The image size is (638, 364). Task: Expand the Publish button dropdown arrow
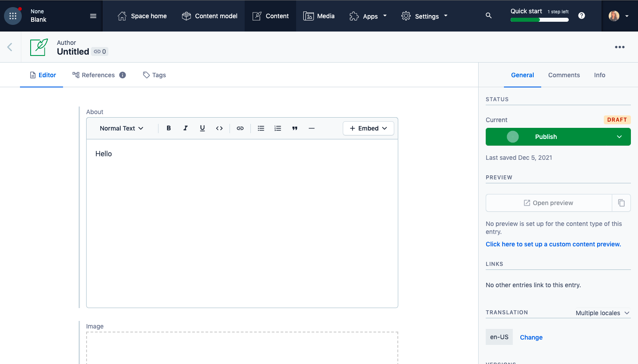pos(619,137)
